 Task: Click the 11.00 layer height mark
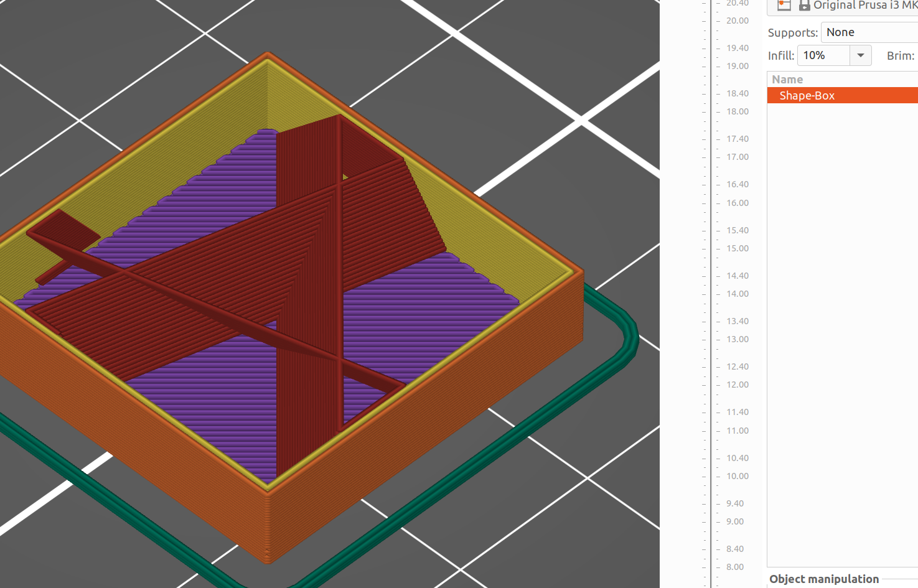click(738, 431)
